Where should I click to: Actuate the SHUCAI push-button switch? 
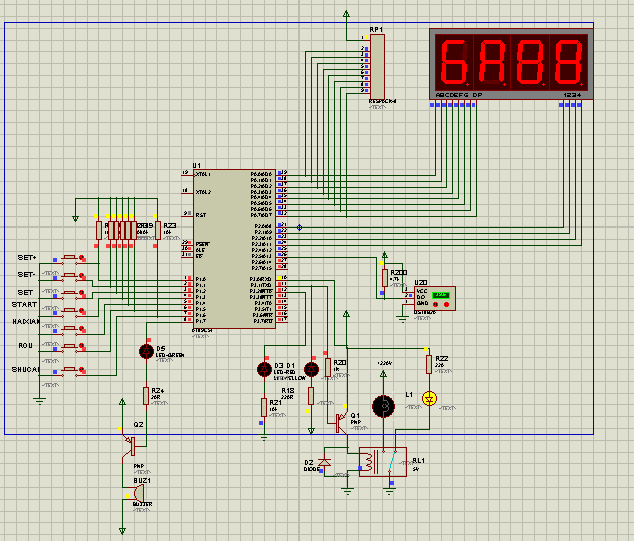coord(70,370)
